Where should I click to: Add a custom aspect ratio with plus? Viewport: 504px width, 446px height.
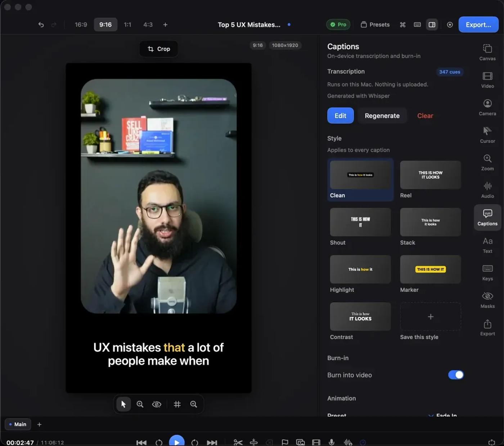tap(165, 24)
